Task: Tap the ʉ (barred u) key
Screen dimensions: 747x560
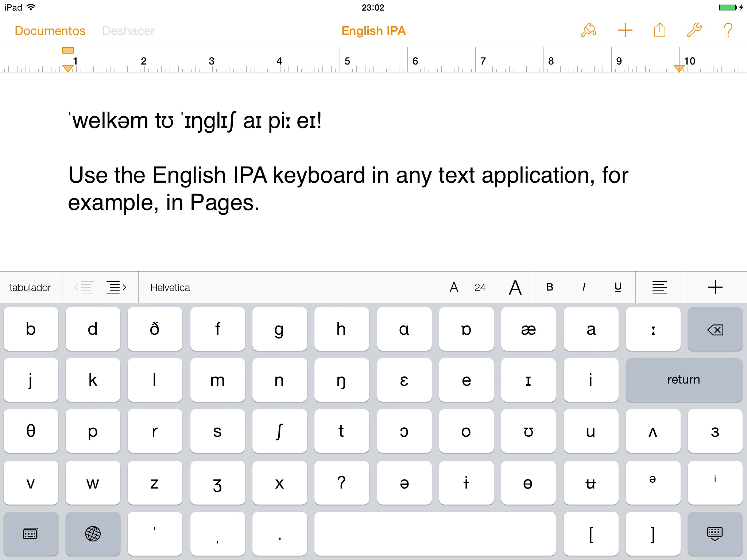Action: click(x=591, y=483)
